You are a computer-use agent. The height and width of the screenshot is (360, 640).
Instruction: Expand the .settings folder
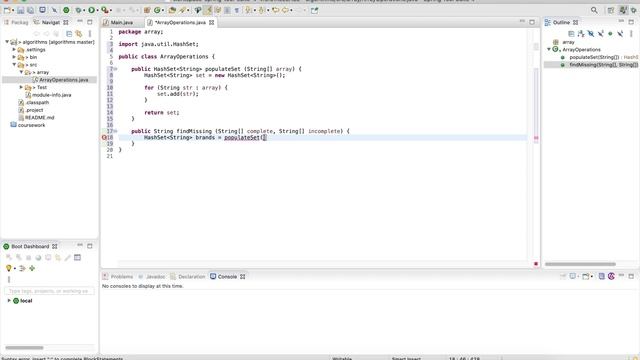coord(14,49)
